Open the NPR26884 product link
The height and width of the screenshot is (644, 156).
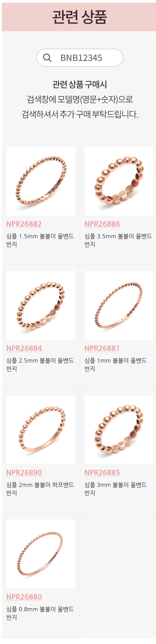coord(24,348)
